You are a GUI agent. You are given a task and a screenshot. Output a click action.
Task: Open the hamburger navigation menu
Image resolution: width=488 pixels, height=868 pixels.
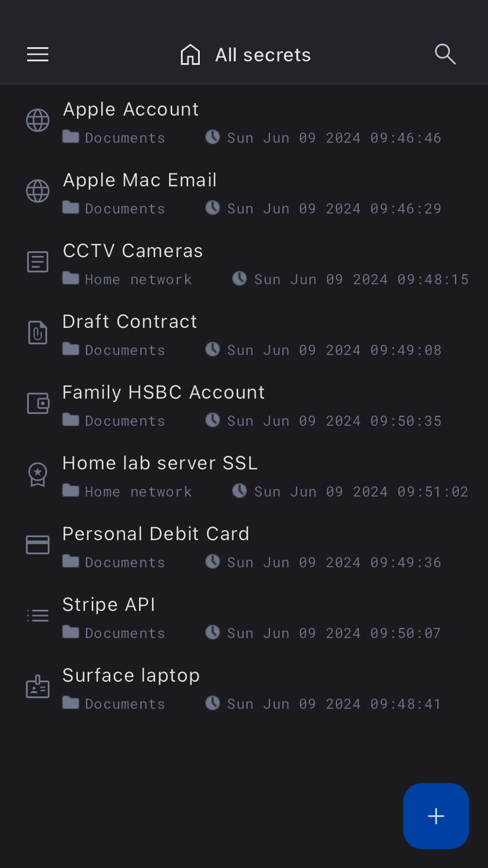(38, 55)
